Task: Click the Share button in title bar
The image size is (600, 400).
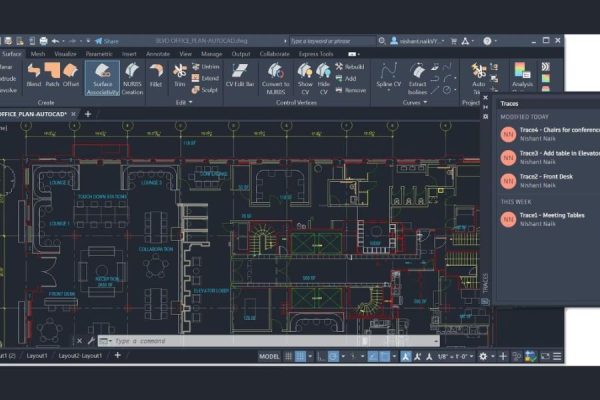Action: pos(108,41)
